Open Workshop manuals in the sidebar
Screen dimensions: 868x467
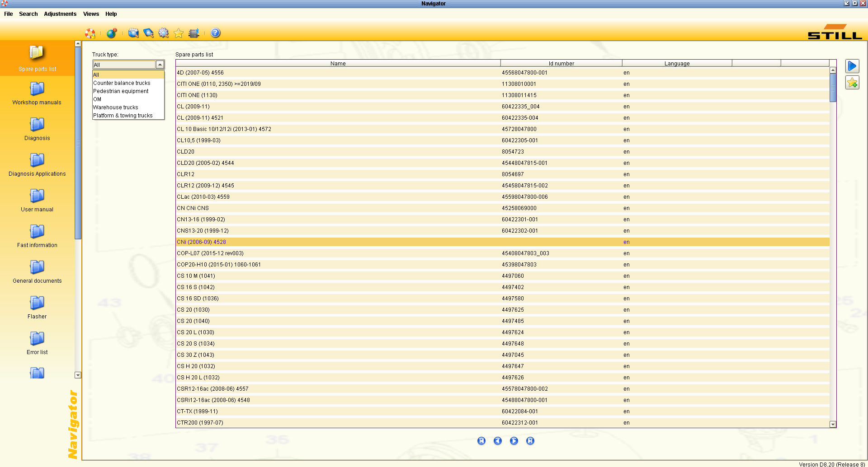click(37, 93)
